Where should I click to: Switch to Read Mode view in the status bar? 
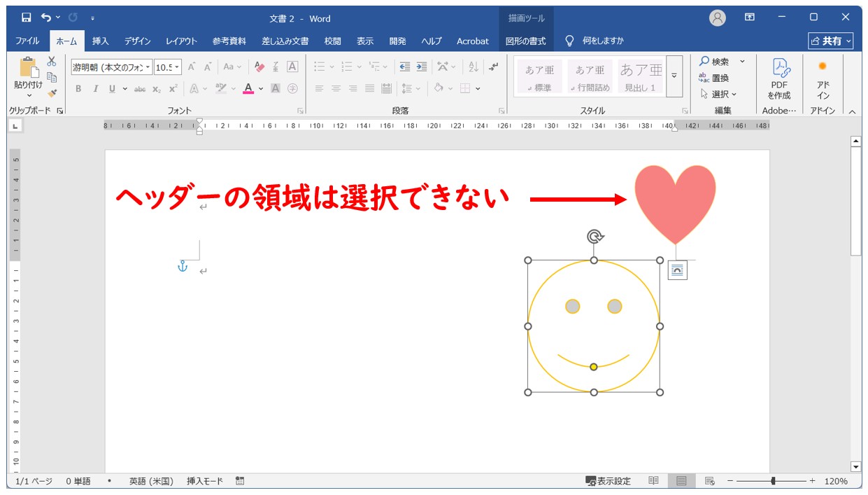pos(653,481)
